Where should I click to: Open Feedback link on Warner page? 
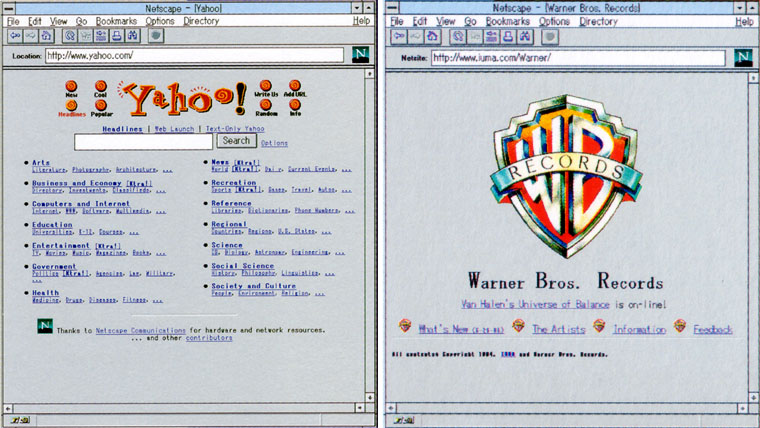pos(712,329)
